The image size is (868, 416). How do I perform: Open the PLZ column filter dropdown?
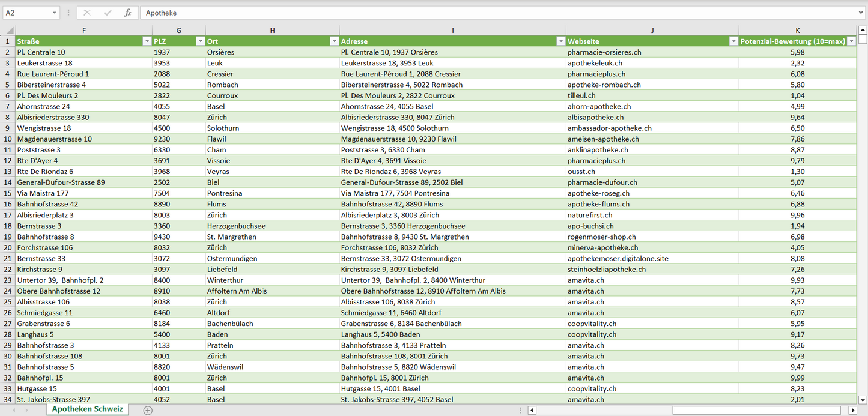200,41
